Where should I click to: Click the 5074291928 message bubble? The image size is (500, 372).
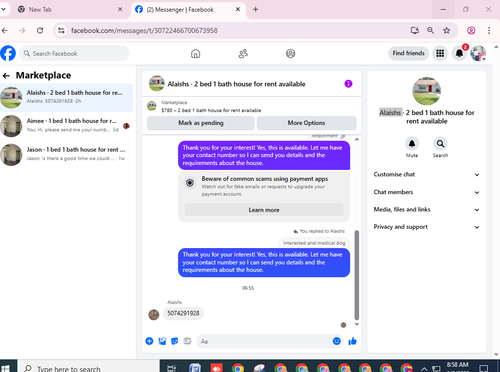(183, 313)
